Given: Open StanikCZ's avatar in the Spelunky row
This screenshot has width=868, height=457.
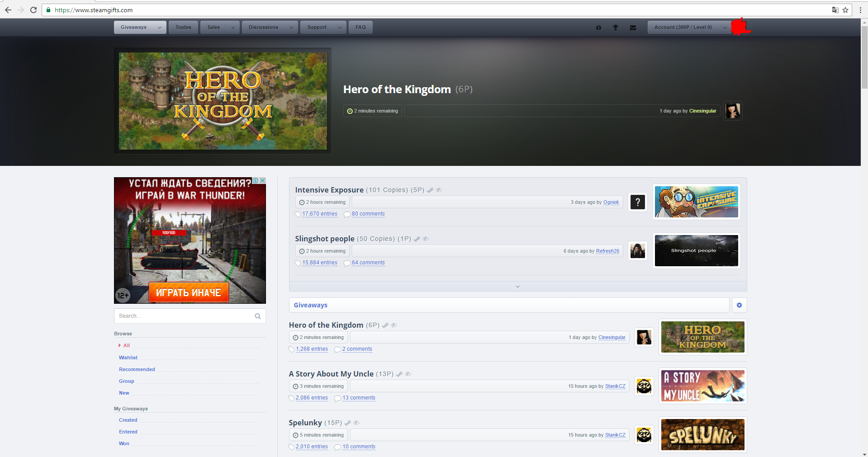Looking at the screenshot, I should pos(644,435).
